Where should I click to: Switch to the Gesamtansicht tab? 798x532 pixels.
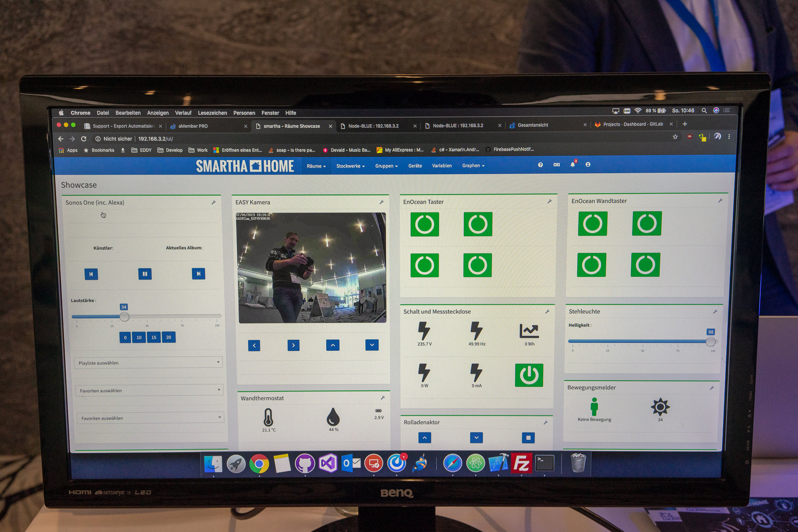click(548, 125)
